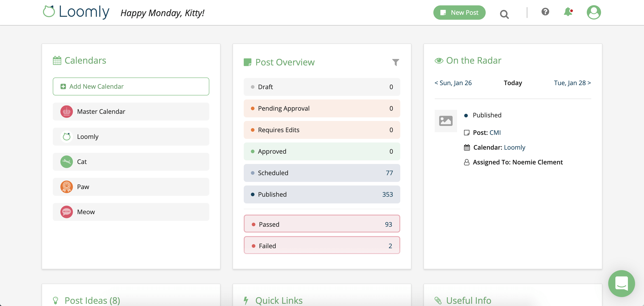Screen dimensions: 644x306
Task: Open the Master Calendar
Action: click(131, 111)
